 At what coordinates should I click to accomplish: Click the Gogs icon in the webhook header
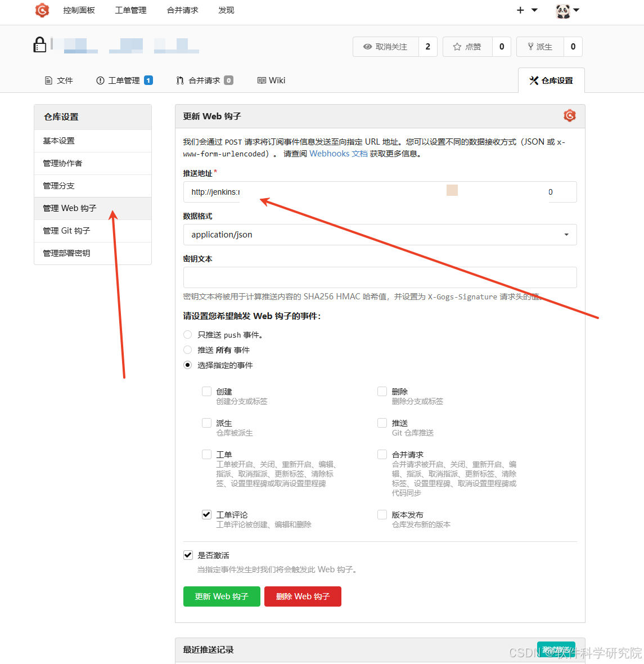570,115
